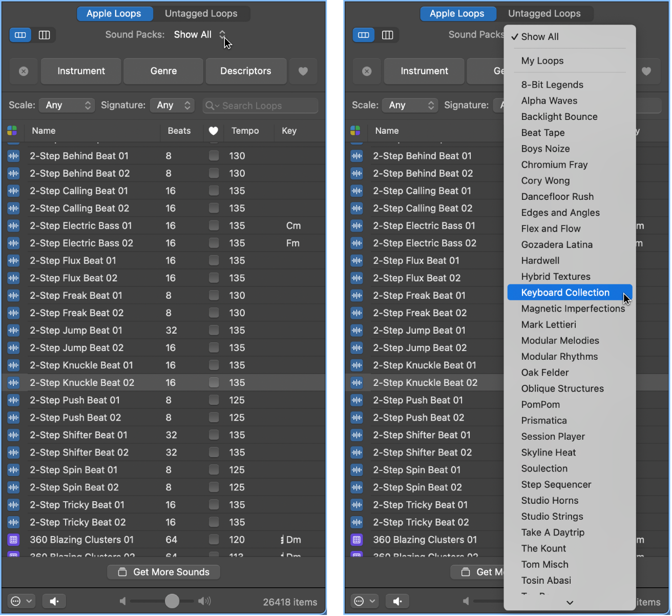672x616 pixels.
Task: Click the speaker icon at the bottom
Action: (54, 601)
